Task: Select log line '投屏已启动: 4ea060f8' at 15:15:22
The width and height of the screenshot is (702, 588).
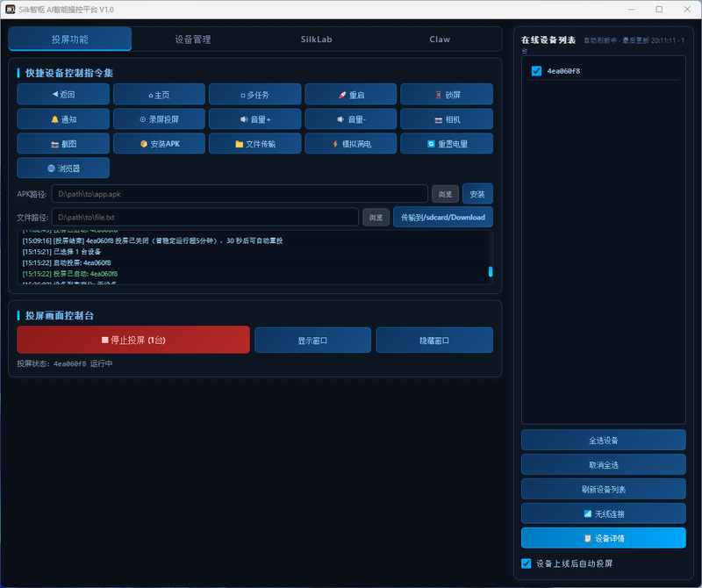Action: coord(70,274)
